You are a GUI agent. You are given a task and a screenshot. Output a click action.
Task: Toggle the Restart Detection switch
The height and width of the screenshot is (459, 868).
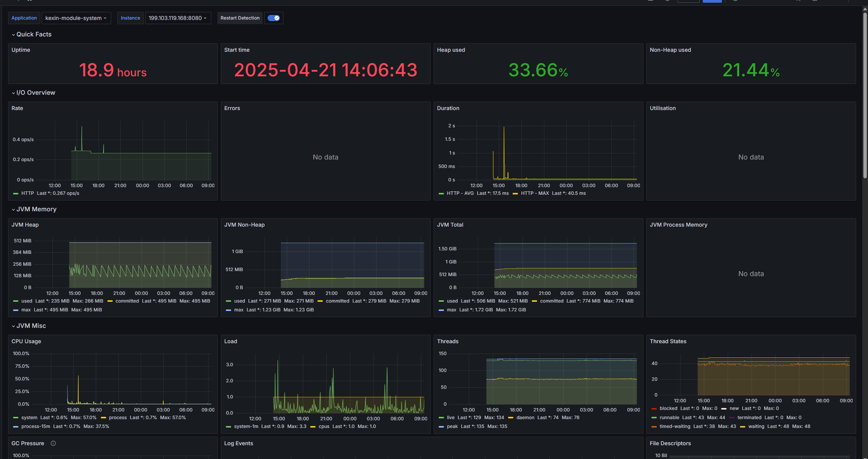(x=274, y=18)
